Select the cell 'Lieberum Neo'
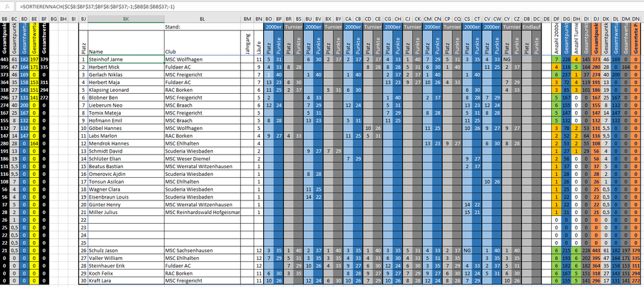 pos(126,105)
